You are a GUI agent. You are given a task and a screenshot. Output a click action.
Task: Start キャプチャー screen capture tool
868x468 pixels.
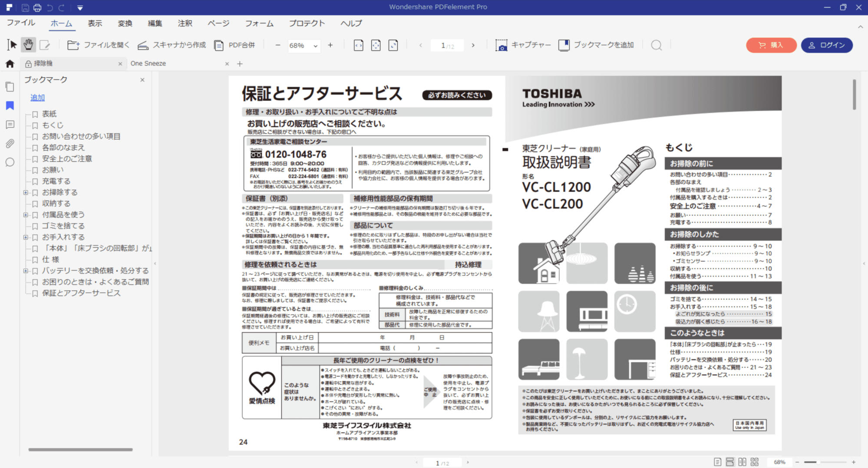(523, 45)
